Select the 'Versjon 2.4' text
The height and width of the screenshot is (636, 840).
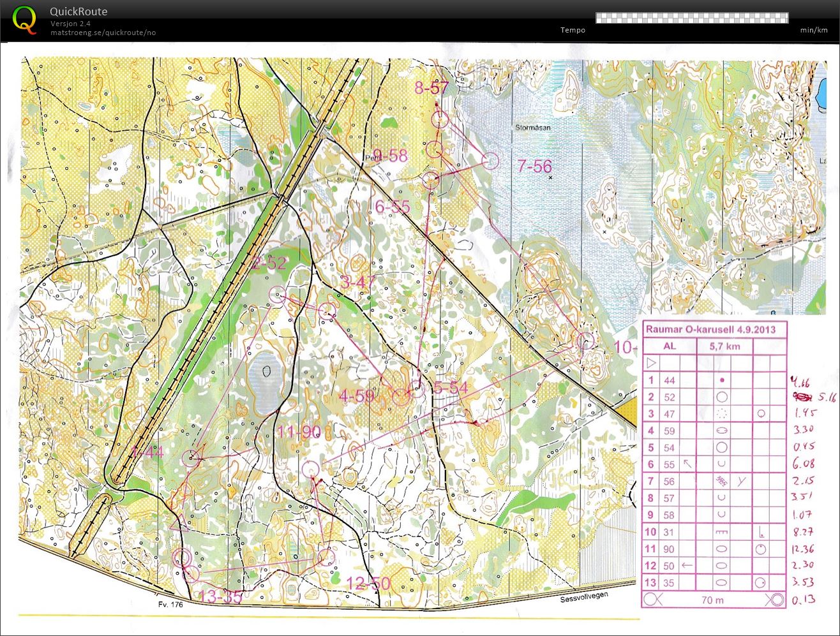click(x=70, y=24)
